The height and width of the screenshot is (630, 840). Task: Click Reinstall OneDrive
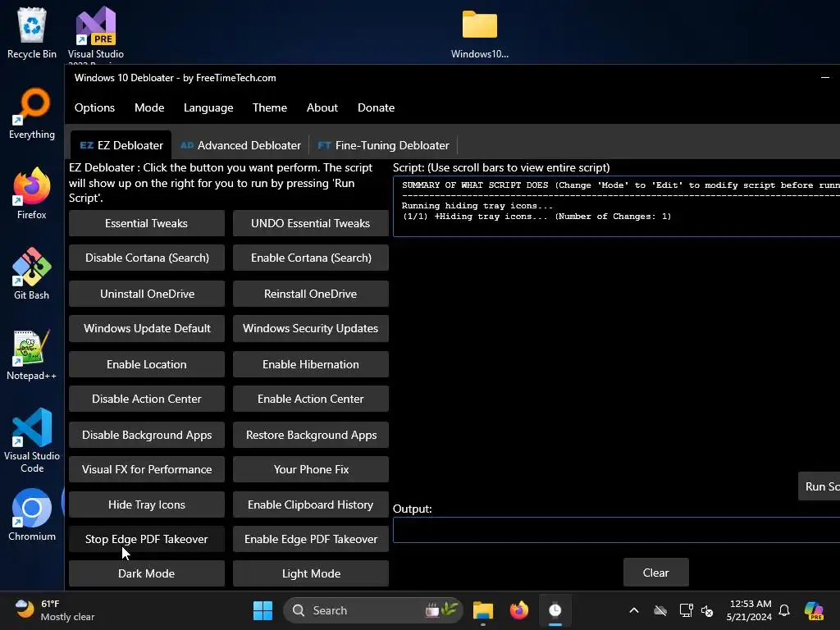point(310,294)
